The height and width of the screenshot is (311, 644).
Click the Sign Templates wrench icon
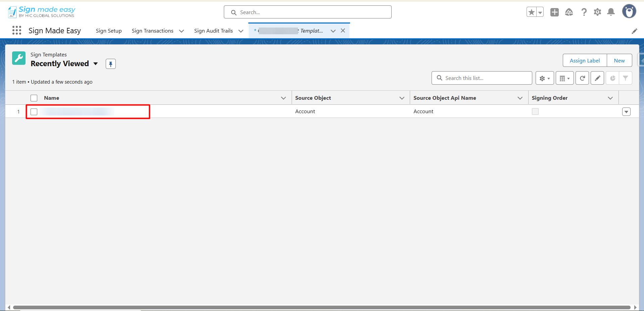pyautogui.click(x=19, y=58)
